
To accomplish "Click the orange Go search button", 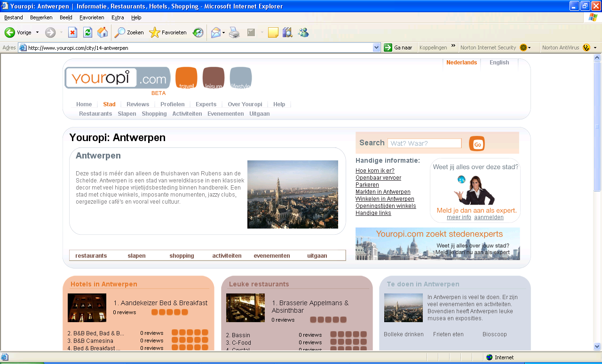I will (x=477, y=143).
